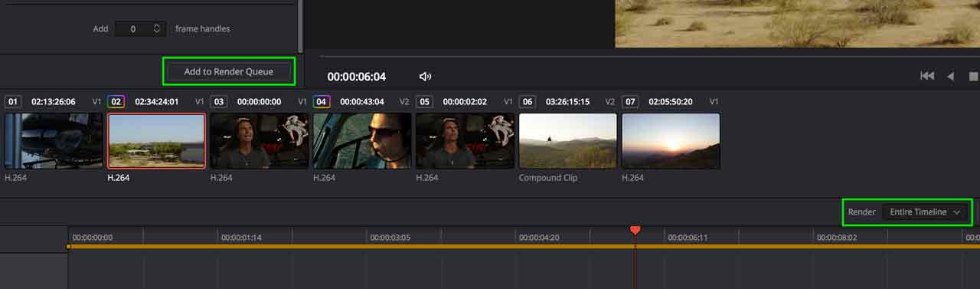Image resolution: width=980 pixels, height=289 pixels.
Task: Stop playback in the viewer
Action: pos(974,76)
